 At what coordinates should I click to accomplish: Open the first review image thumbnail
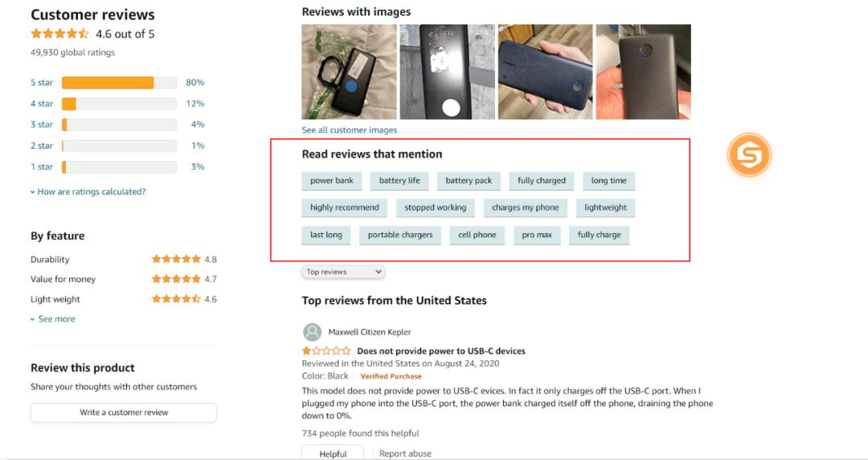click(x=349, y=72)
